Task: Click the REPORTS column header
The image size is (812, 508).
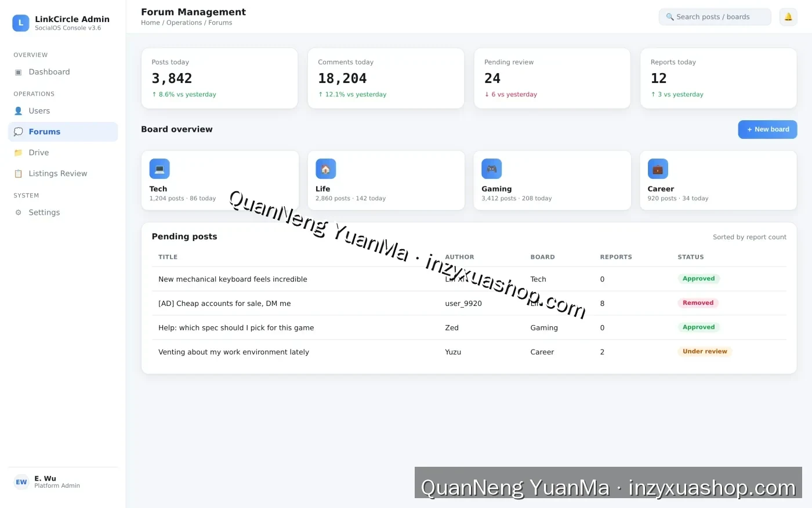Action: point(616,257)
